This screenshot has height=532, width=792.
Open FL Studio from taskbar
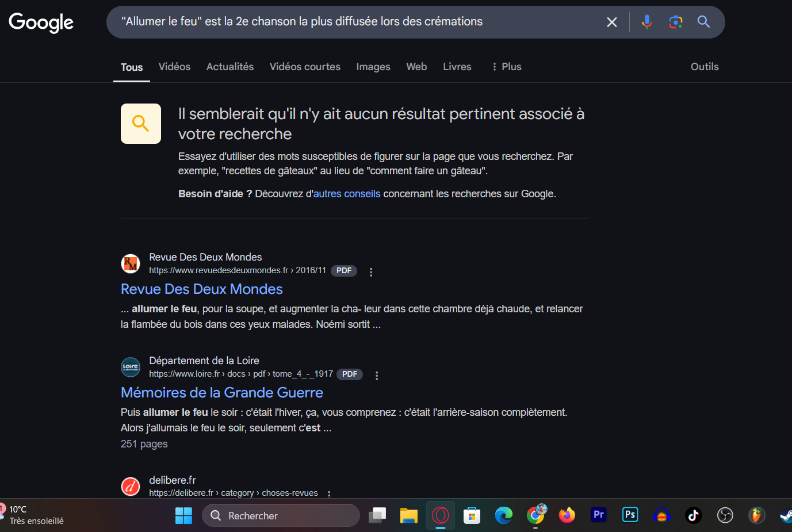click(756, 515)
